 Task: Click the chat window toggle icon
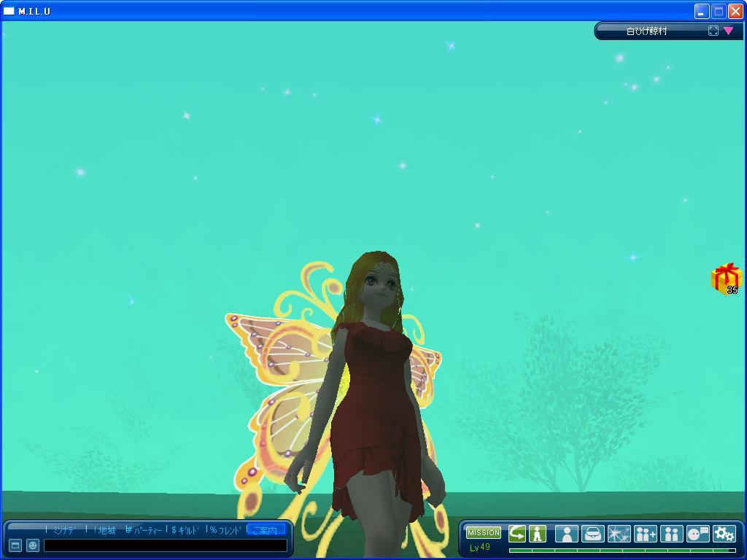coord(15,545)
